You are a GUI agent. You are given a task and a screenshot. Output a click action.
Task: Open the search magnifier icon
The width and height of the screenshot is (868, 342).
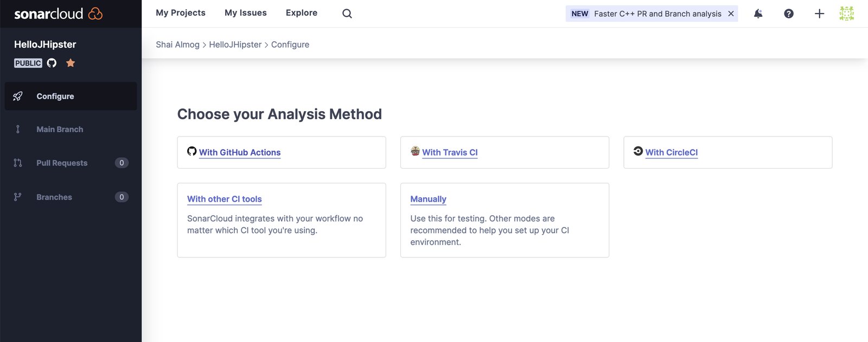[347, 14]
